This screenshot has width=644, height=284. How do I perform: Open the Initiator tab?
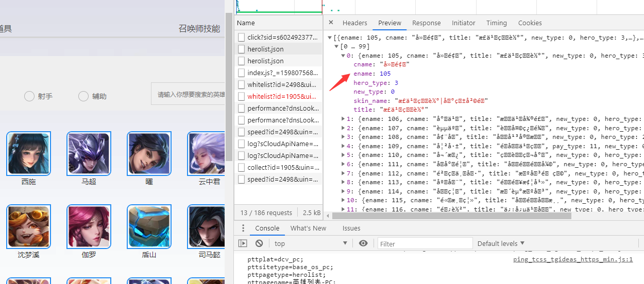pos(464,23)
